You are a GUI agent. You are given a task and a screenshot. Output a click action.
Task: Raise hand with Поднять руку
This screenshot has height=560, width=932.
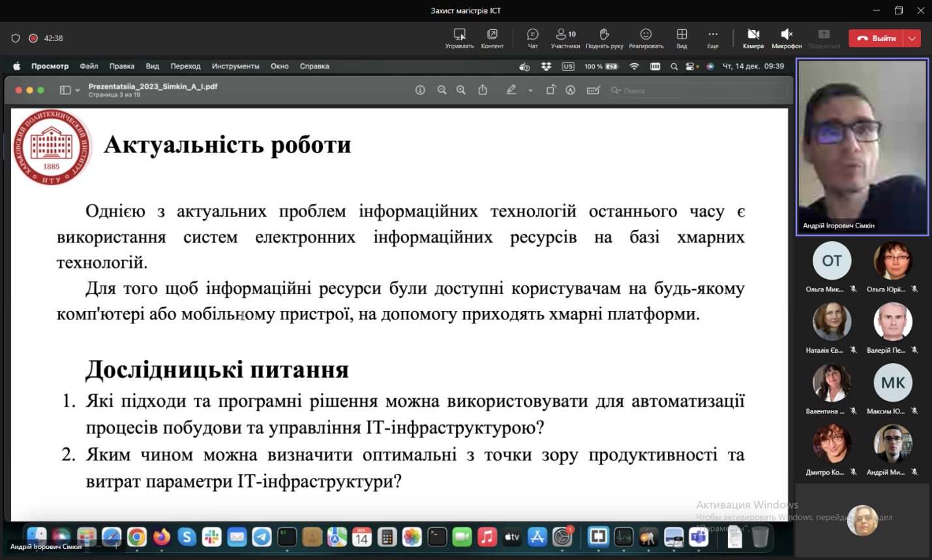point(604,38)
